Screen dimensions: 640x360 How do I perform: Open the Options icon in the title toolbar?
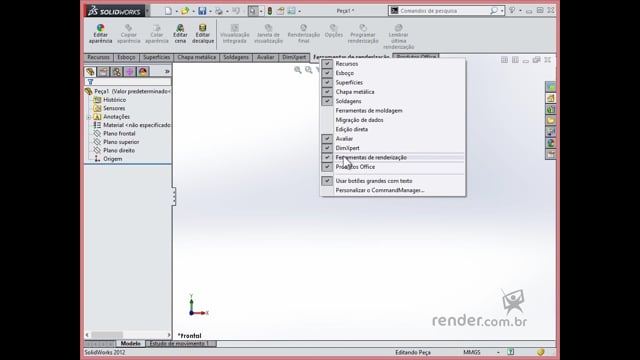click(x=280, y=11)
